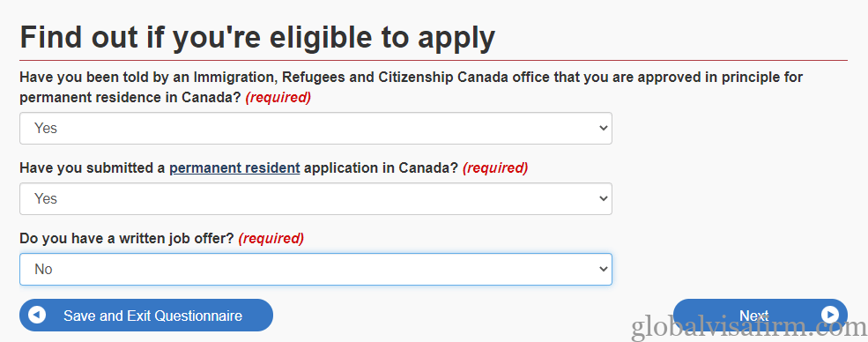Screen dimensions: 868x342
Task: Click Save and Exit Questionnaire button
Action: tap(146, 316)
